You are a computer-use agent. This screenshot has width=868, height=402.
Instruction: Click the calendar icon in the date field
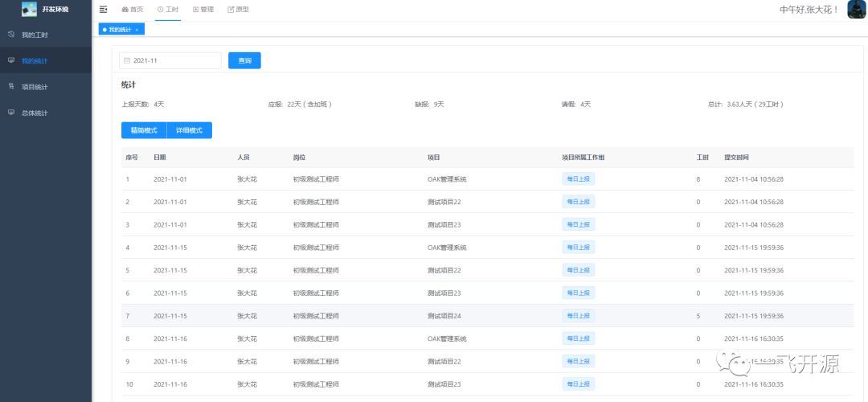tap(127, 61)
